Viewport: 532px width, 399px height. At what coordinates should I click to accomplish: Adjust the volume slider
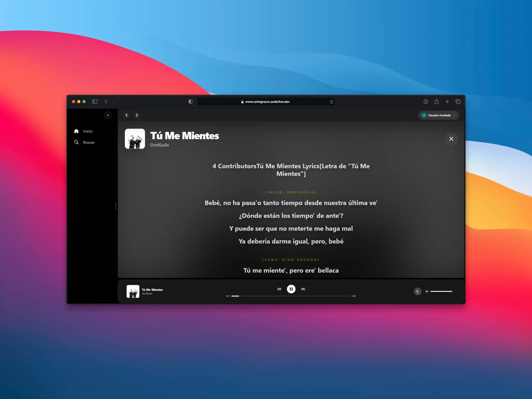point(441,291)
